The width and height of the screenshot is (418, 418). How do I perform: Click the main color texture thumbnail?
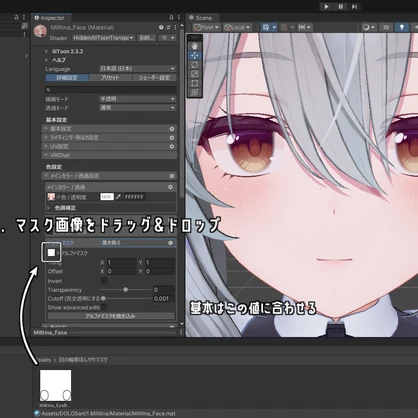(x=51, y=197)
